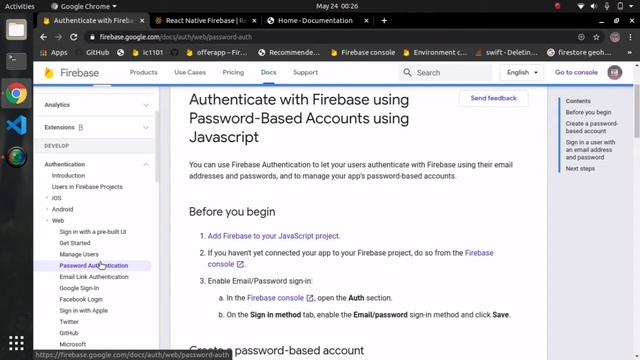Open 'Add Firebase to your JavaScript project' link

click(x=273, y=236)
